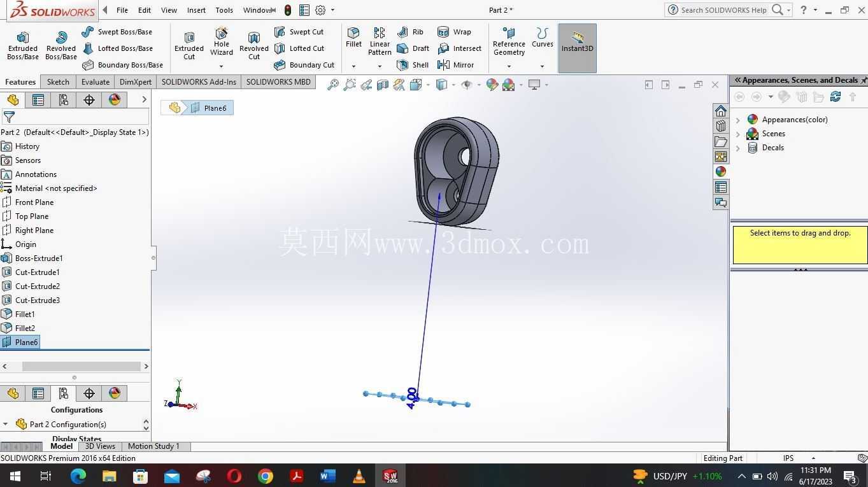This screenshot has width=868, height=487.
Task: Click the Zoom to Area icon
Action: [349, 85]
